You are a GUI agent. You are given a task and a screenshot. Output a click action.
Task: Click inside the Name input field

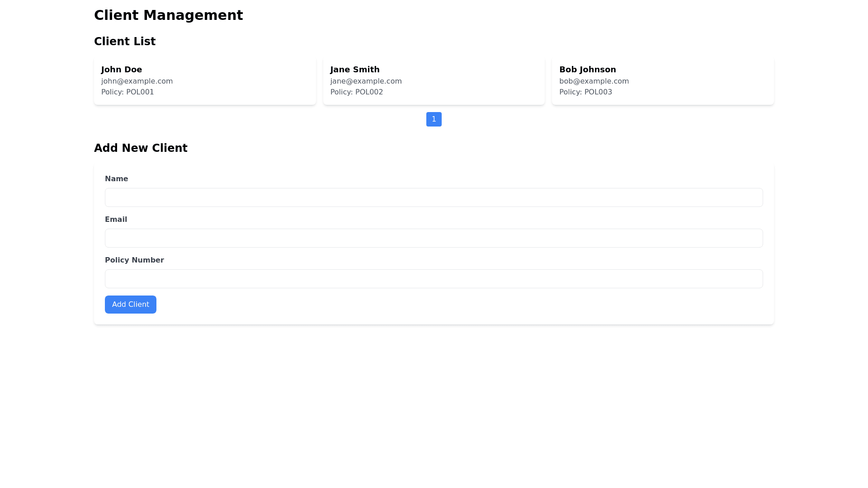pos(434,197)
